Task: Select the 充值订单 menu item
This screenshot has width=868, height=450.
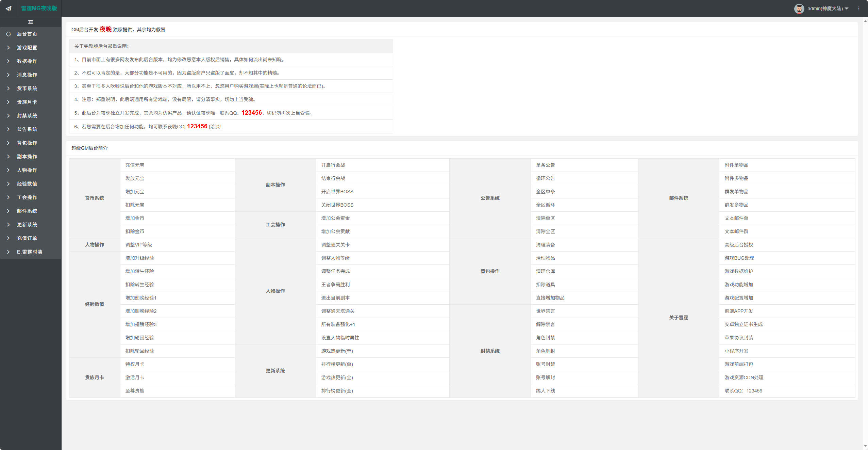Action: (x=27, y=238)
